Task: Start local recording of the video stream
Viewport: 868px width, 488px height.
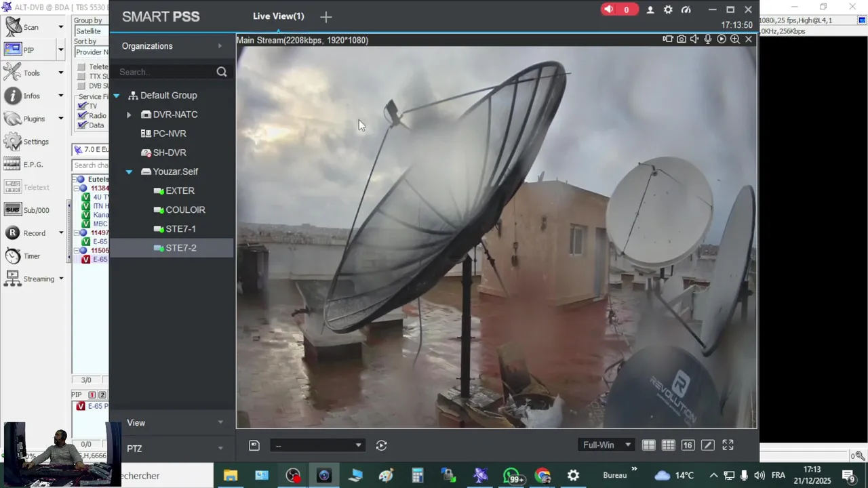Action: [x=668, y=39]
